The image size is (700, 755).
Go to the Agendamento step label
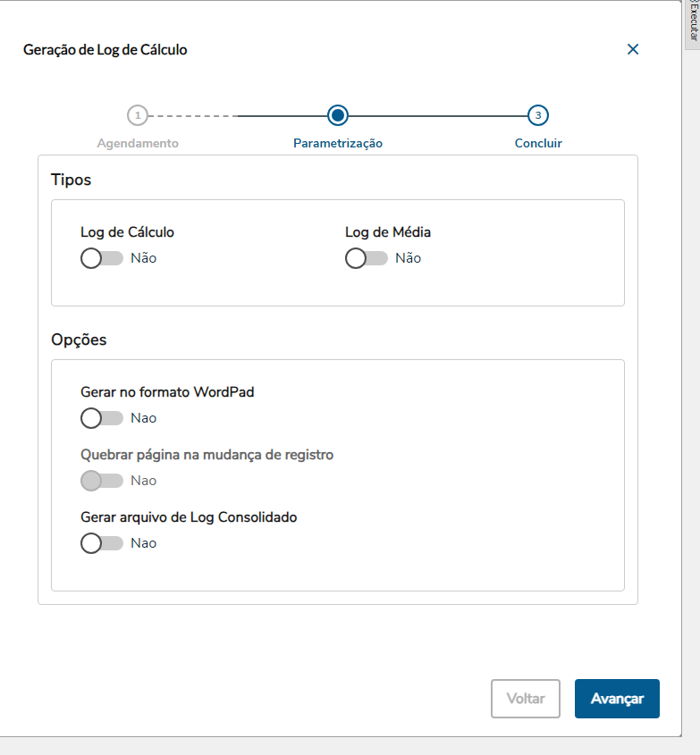pyautogui.click(x=138, y=143)
